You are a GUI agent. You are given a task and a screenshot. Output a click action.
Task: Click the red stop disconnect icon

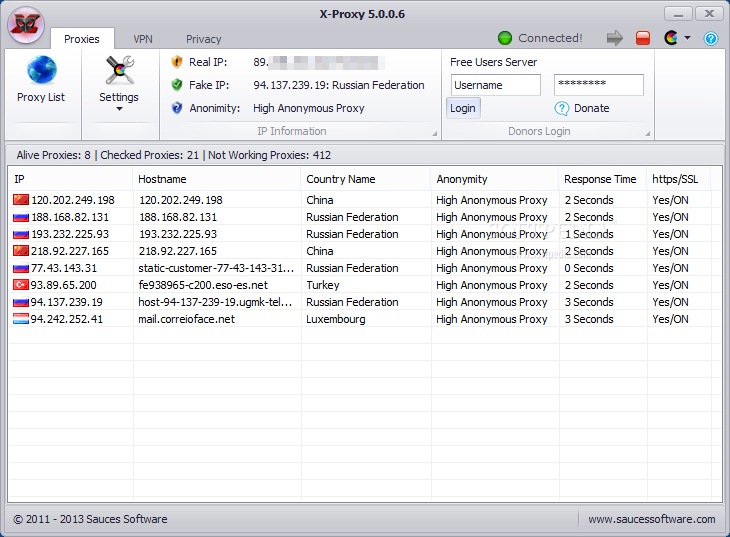point(643,38)
